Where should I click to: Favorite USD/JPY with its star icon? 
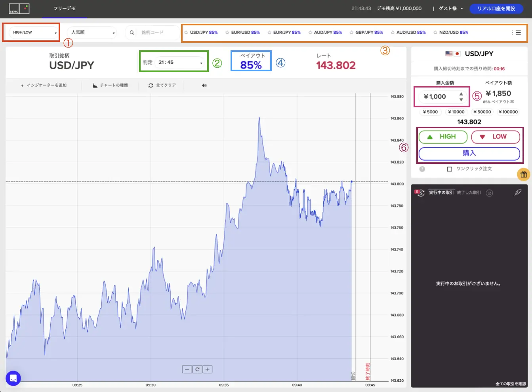(186, 32)
